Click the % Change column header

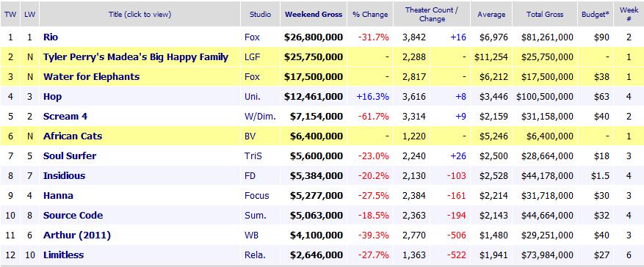pos(370,15)
